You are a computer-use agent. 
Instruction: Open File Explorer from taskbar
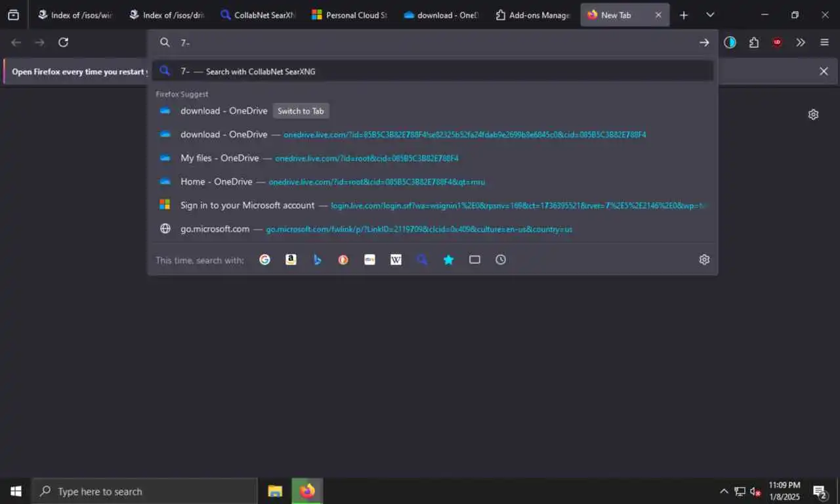[275, 491]
